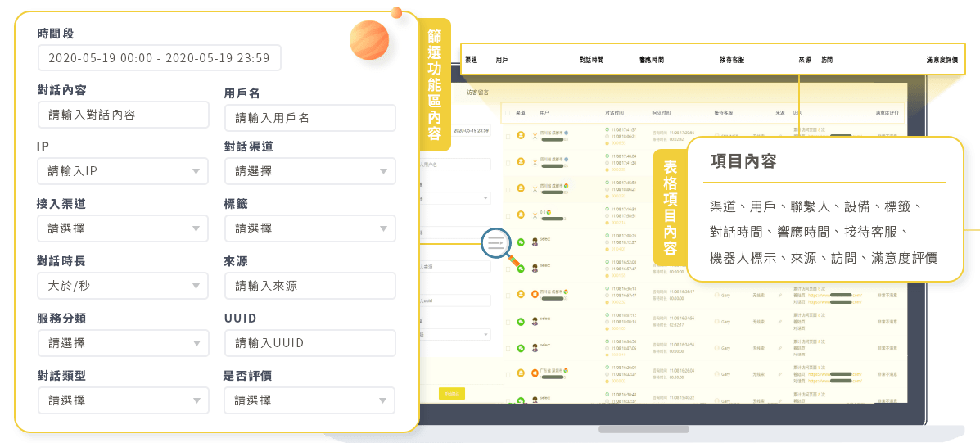Click the orange planet decoration icon

[x=368, y=40]
